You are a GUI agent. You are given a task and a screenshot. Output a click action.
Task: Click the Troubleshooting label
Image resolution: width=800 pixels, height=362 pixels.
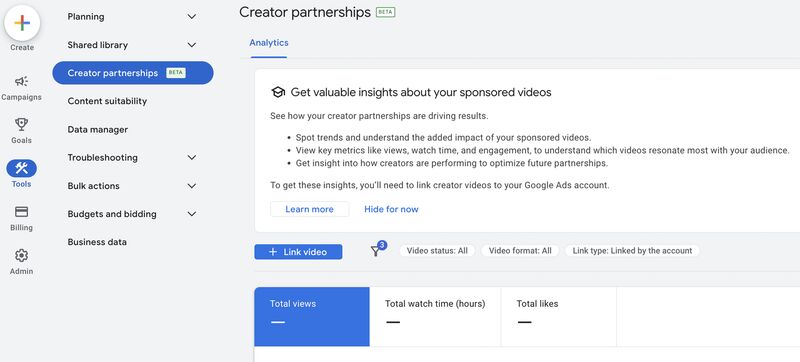(103, 158)
